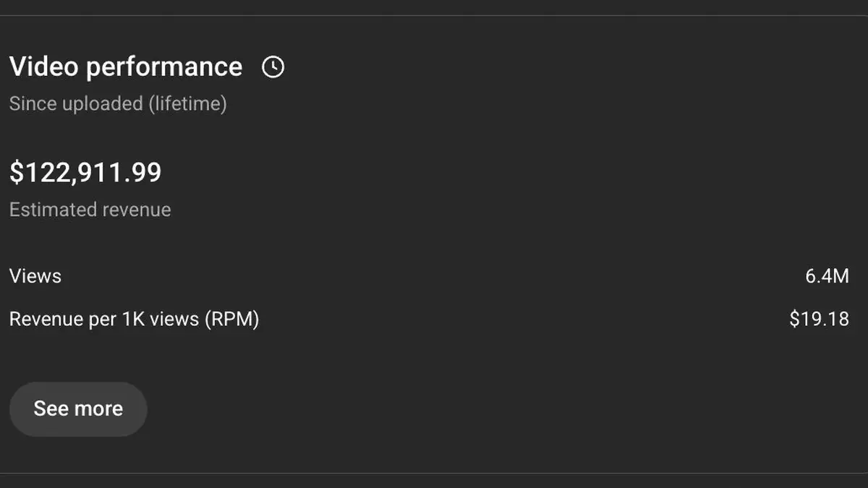The image size is (868, 488).
Task: Click empty space between (RPM) and $19.18
Action: (x=521, y=319)
